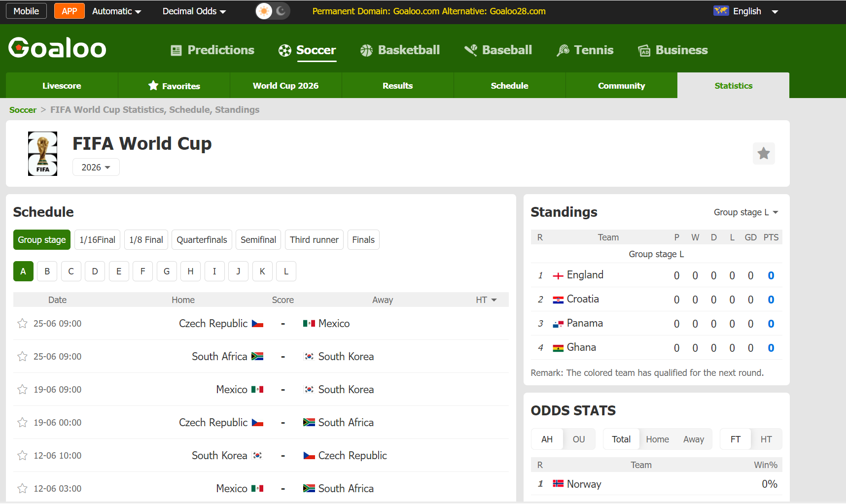
Task: Select the Tennis sport icon
Action: coord(563,50)
